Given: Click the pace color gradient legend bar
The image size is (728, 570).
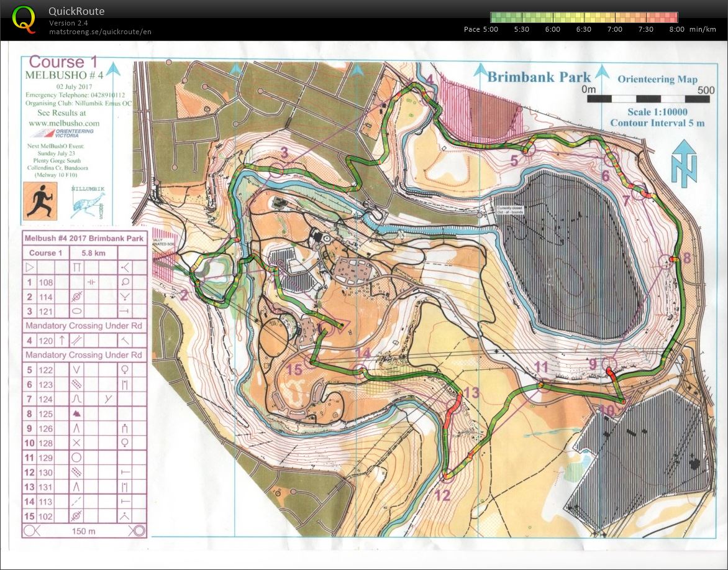Looking at the screenshot, I should 583,17.
